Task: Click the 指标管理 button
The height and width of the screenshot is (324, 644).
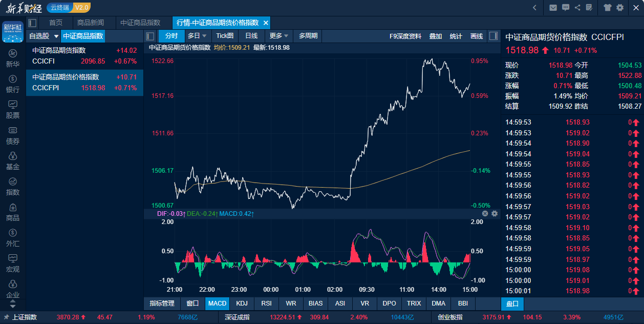Action: point(162,303)
